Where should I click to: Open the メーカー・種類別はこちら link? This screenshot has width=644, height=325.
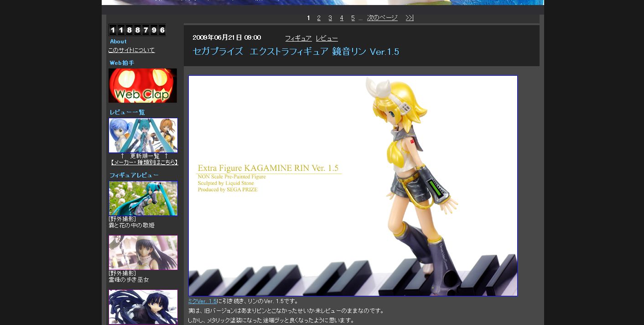pos(144,162)
